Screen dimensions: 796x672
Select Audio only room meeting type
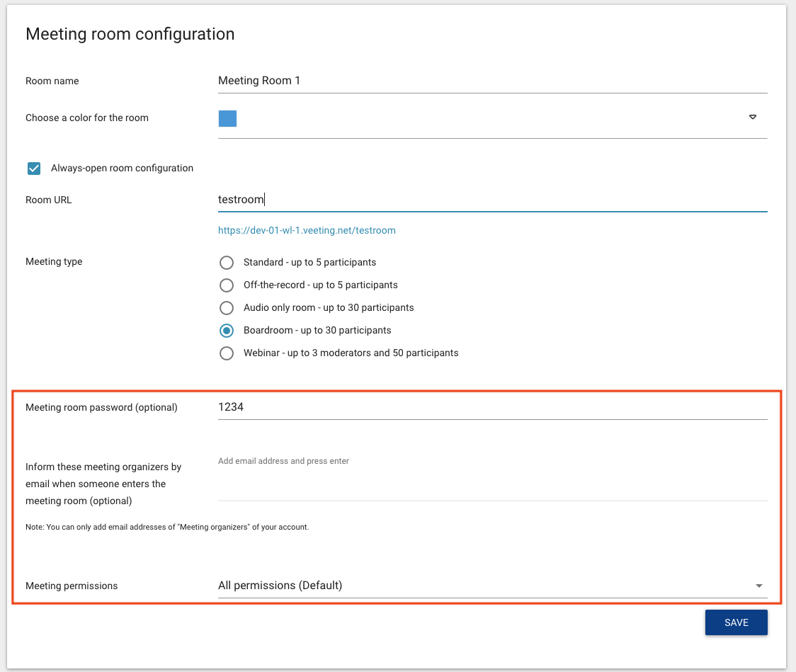[227, 308]
